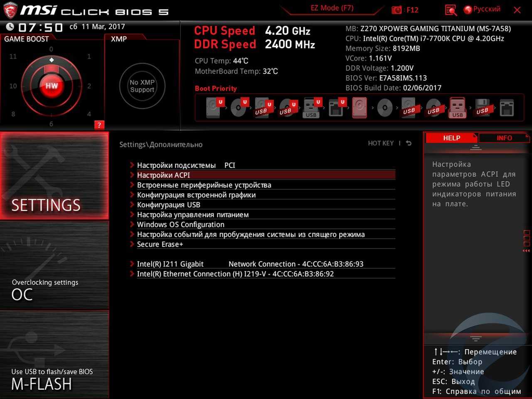Select the highlighted red USB key boot device

pos(457,108)
